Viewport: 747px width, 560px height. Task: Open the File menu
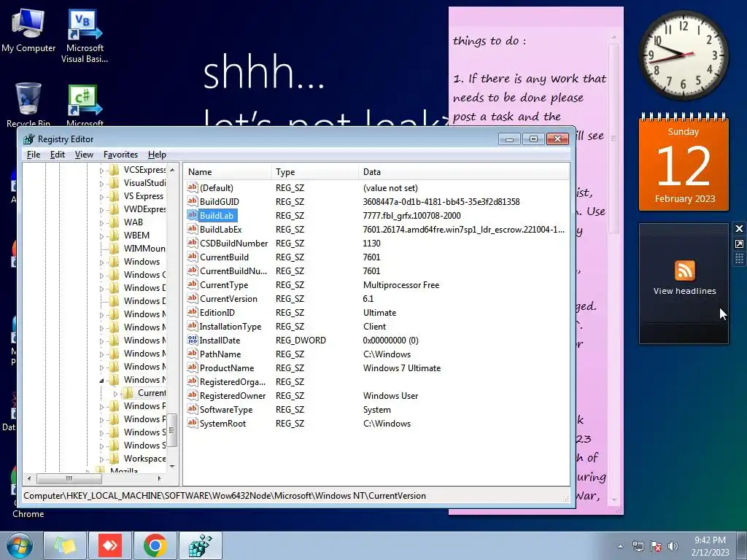pos(34,155)
